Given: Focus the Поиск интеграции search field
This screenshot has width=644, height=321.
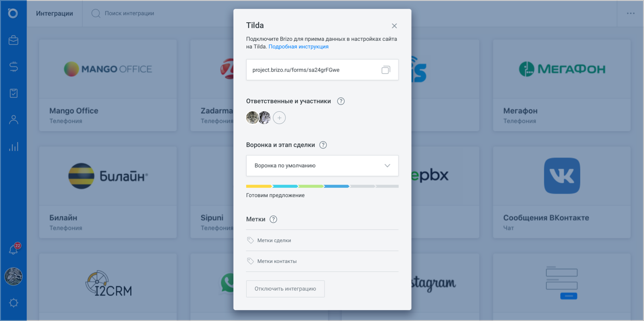Looking at the screenshot, I should 129,13.
